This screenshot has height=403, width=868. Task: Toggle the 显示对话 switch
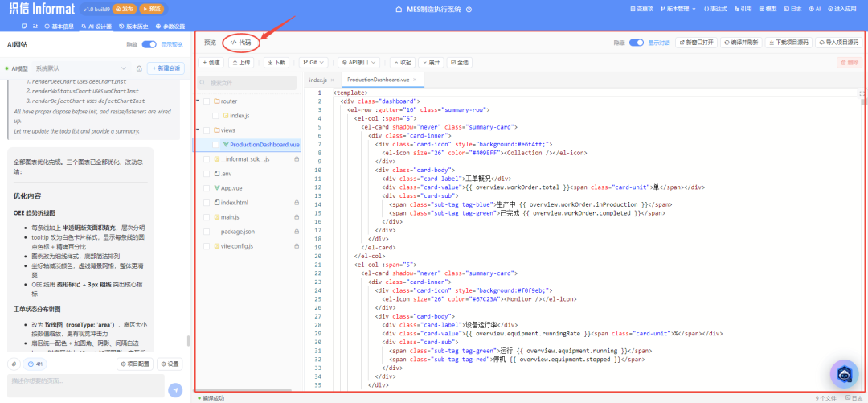pos(636,43)
